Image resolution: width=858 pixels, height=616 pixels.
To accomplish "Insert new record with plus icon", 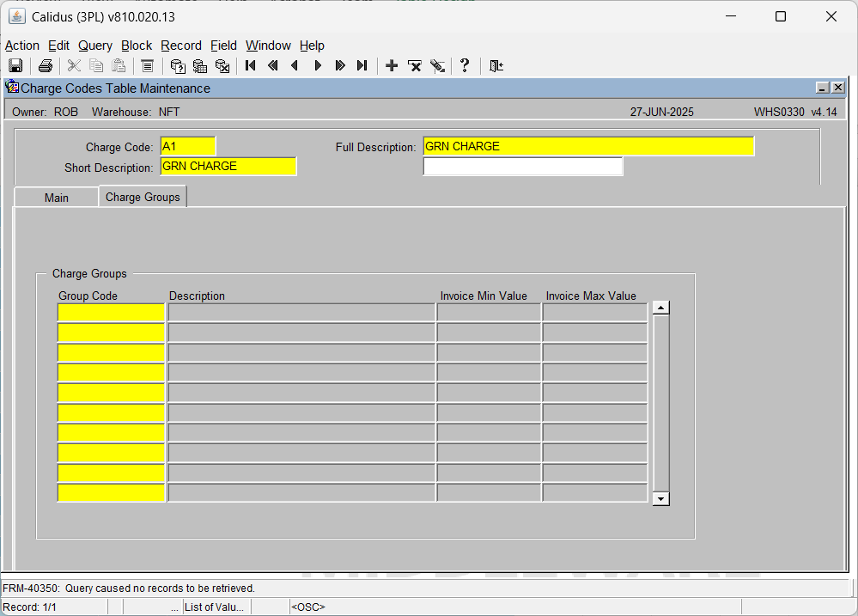I will tap(392, 65).
